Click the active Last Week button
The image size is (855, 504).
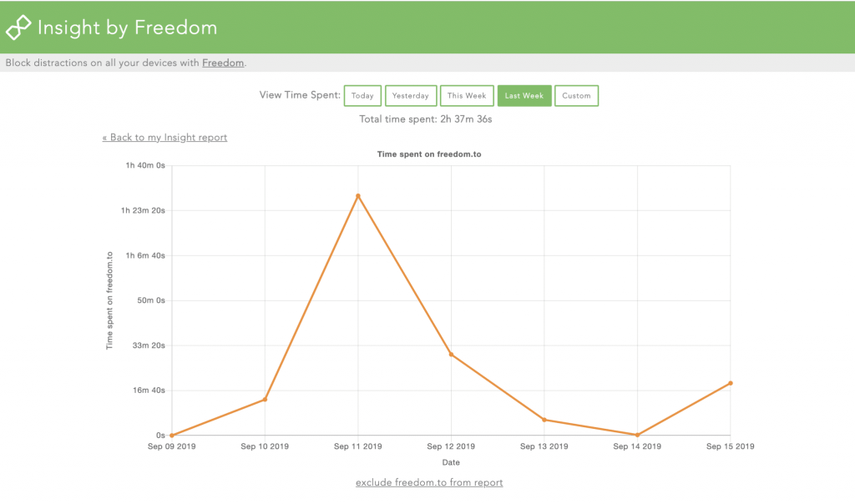[x=524, y=95]
